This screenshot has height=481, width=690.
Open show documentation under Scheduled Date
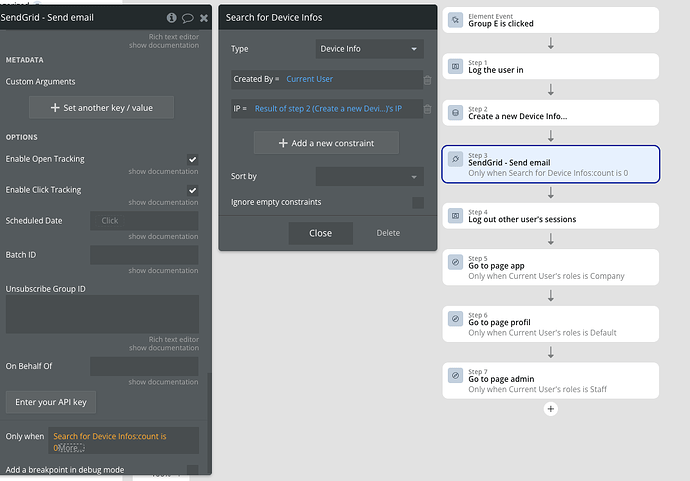(163, 237)
